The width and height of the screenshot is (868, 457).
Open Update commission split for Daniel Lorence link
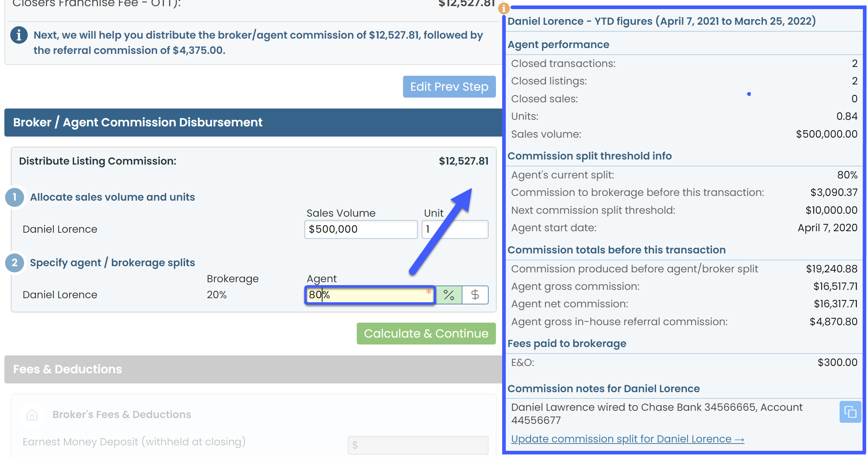(x=627, y=439)
